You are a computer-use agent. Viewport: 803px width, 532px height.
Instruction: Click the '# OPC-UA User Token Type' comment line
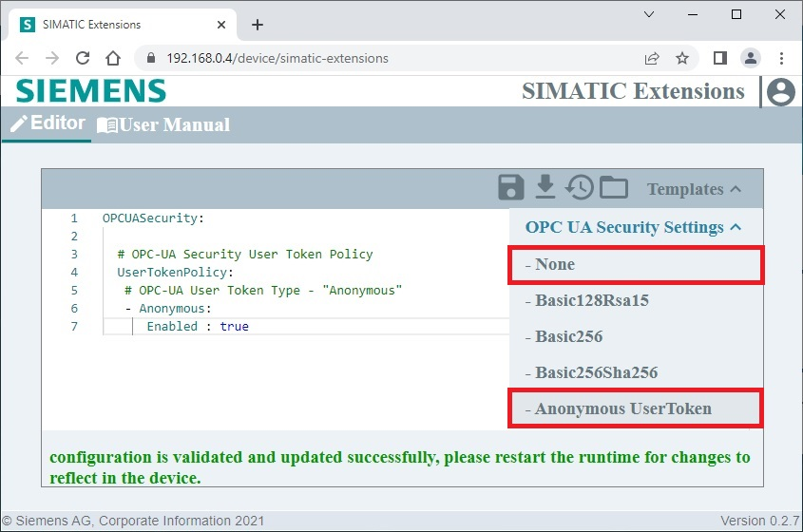click(x=263, y=291)
